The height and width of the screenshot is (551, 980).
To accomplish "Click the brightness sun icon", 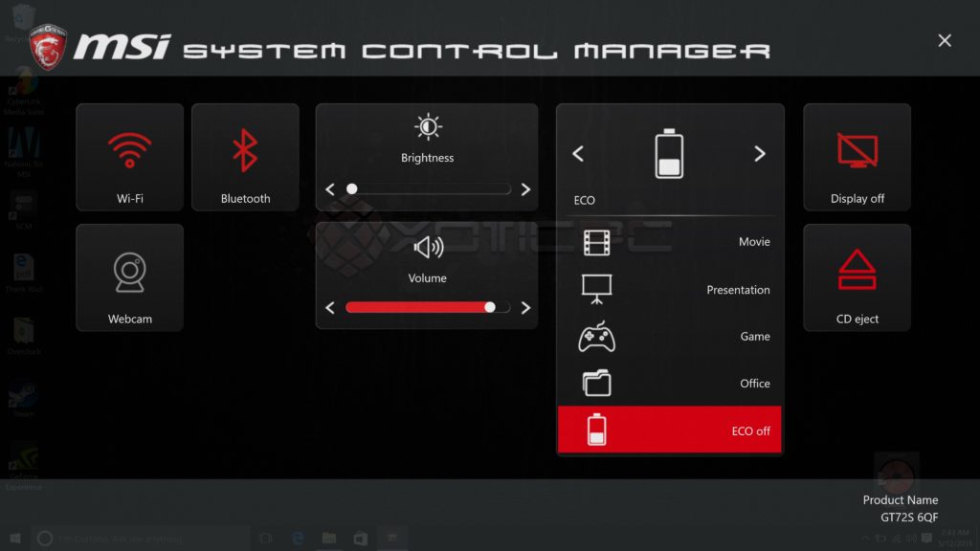I will pyautogui.click(x=428, y=127).
